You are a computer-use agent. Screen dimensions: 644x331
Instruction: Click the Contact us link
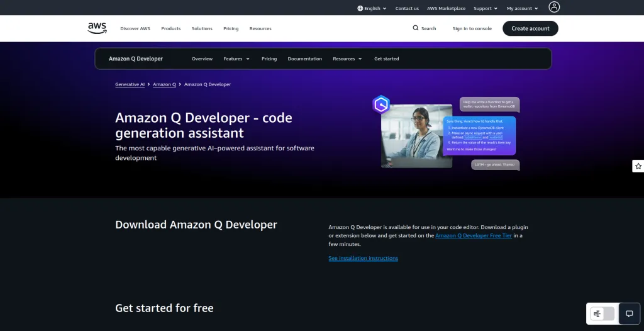407,8
